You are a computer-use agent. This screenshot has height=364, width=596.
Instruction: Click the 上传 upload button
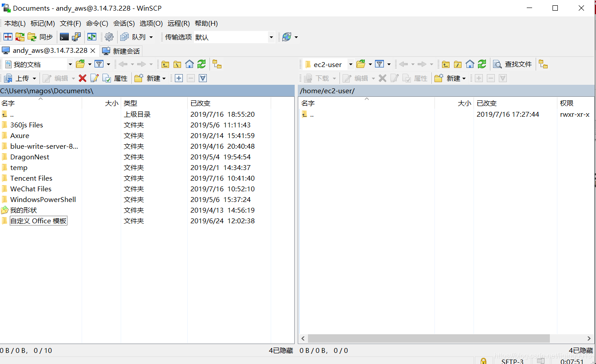(x=17, y=78)
